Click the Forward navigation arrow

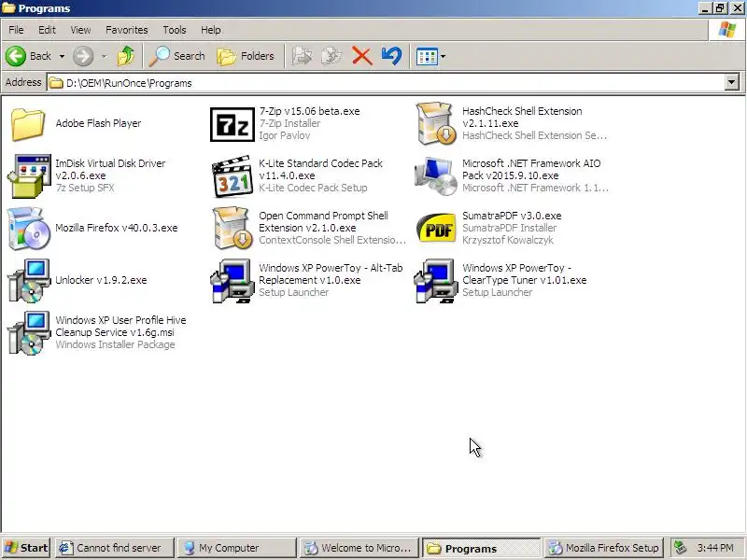coord(83,56)
